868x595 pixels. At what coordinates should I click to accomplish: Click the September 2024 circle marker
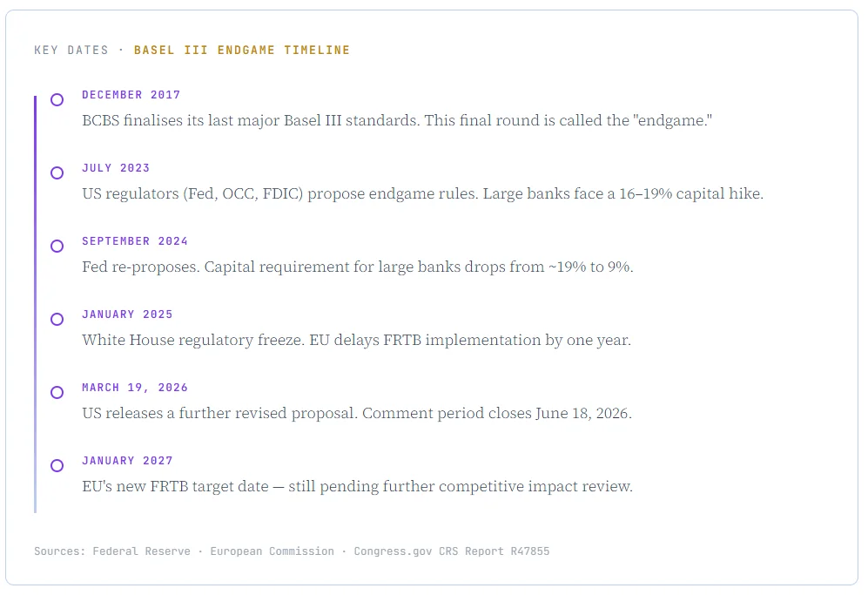[x=57, y=247]
